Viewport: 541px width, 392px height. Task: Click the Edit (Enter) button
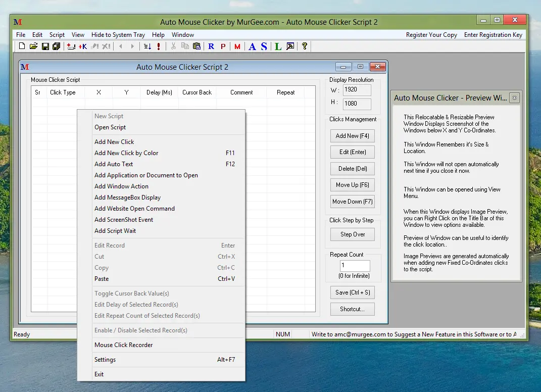[x=352, y=152]
